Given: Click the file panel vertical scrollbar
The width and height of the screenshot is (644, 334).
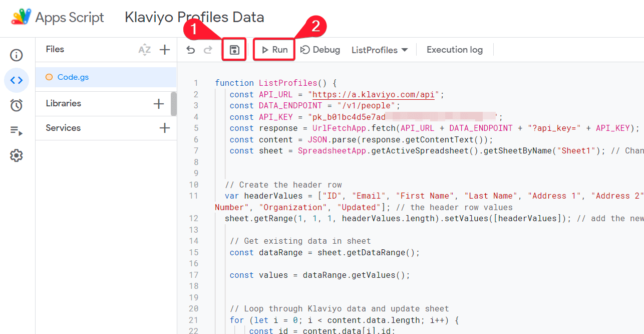Looking at the screenshot, I should [x=173, y=104].
